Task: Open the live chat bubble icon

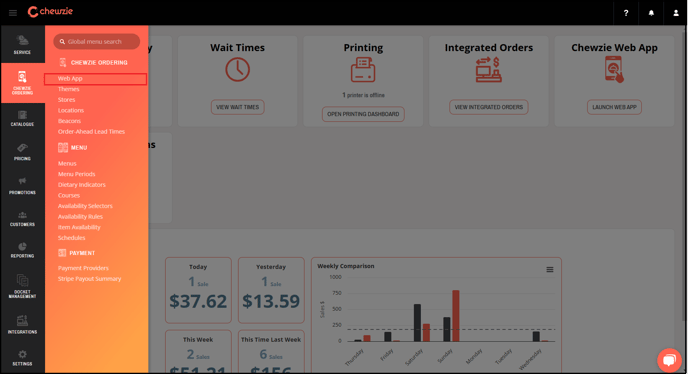Action: point(669,360)
